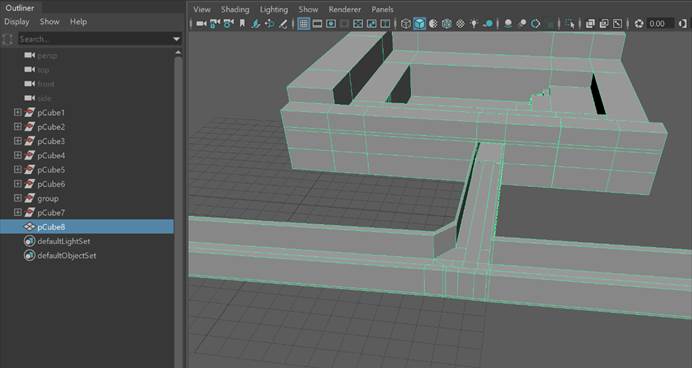Click the set icon next to defaultLightSet
Viewport: 692px width, 368px height.
pyautogui.click(x=30, y=241)
